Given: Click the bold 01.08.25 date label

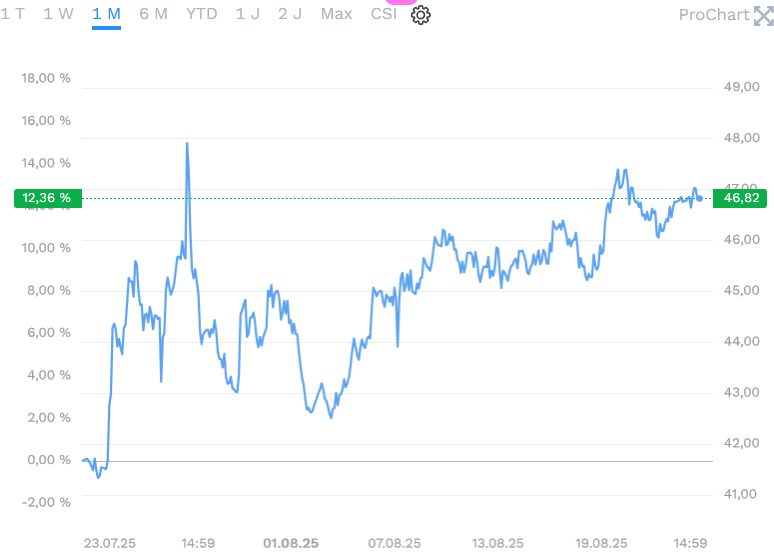Looking at the screenshot, I should (x=291, y=543).
